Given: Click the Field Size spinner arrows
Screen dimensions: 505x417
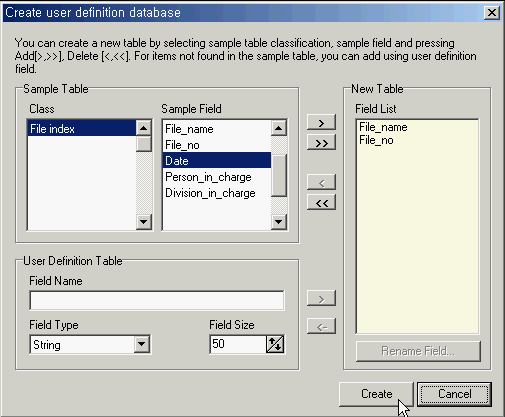Looking at the screenshot, I should pyautogui.click(x=275, y=344).
